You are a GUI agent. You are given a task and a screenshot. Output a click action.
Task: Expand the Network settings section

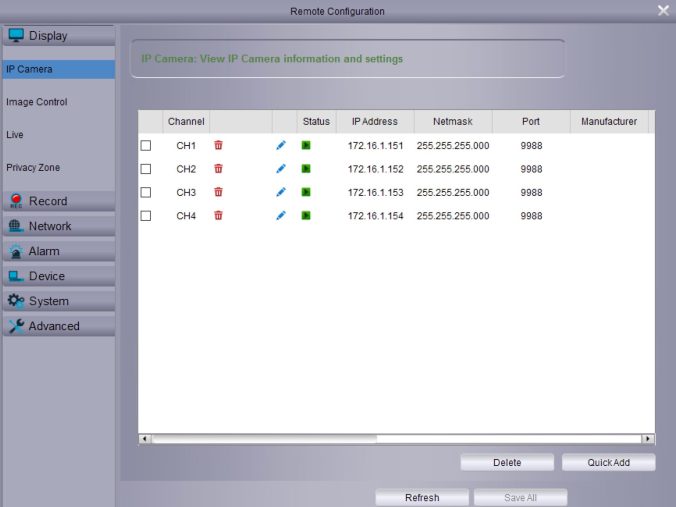click(58, 226)
